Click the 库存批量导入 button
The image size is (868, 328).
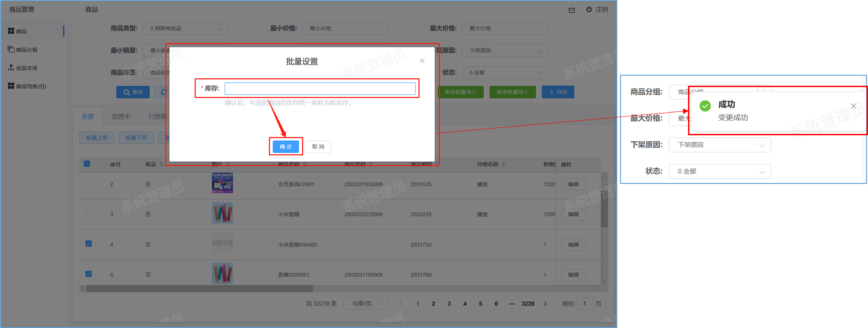click(x=460, y=92)
